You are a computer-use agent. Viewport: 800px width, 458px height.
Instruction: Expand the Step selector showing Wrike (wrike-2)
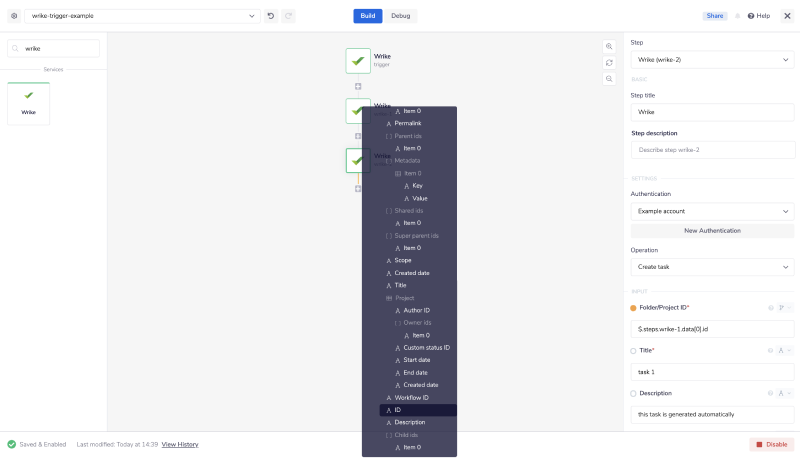coord(712,60)
